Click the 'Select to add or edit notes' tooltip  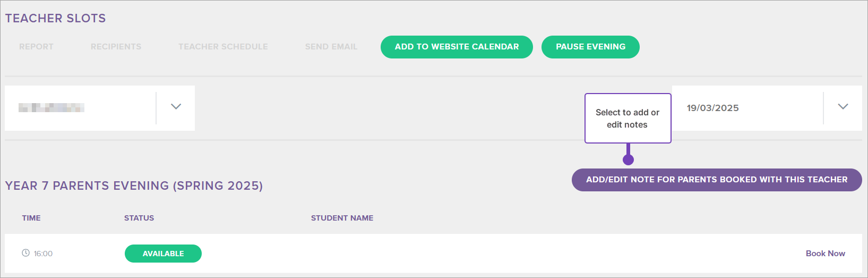[x=628, y=119]
